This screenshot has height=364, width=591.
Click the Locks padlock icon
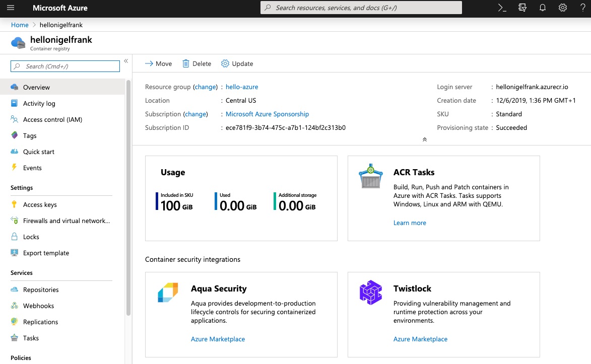coord(14,237)
